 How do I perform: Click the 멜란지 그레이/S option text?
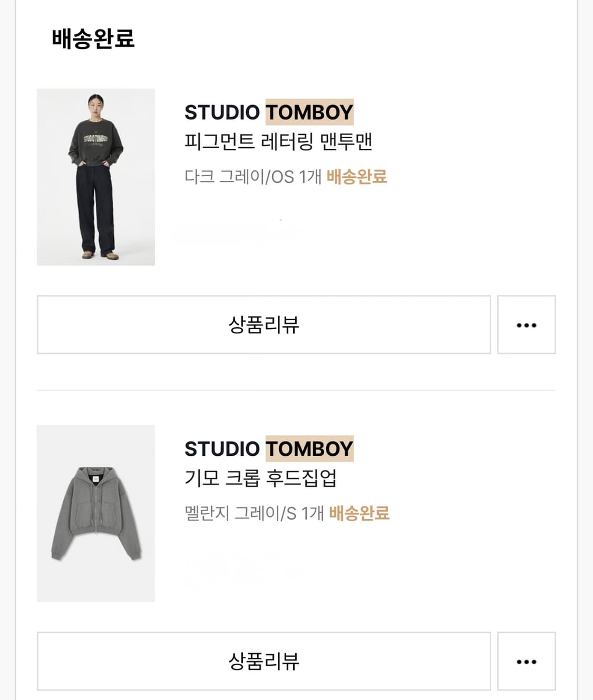240,513
